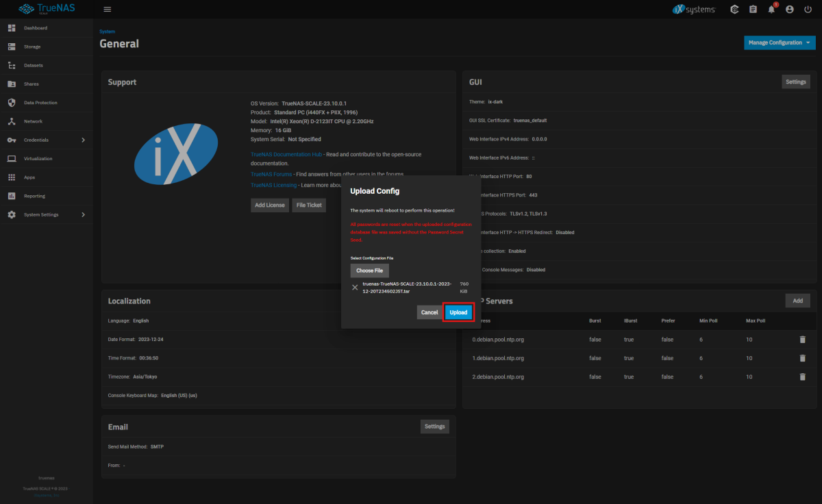
Task: Delete the 0.debian.pool.ntp.org server
Action: pos(802,339)
